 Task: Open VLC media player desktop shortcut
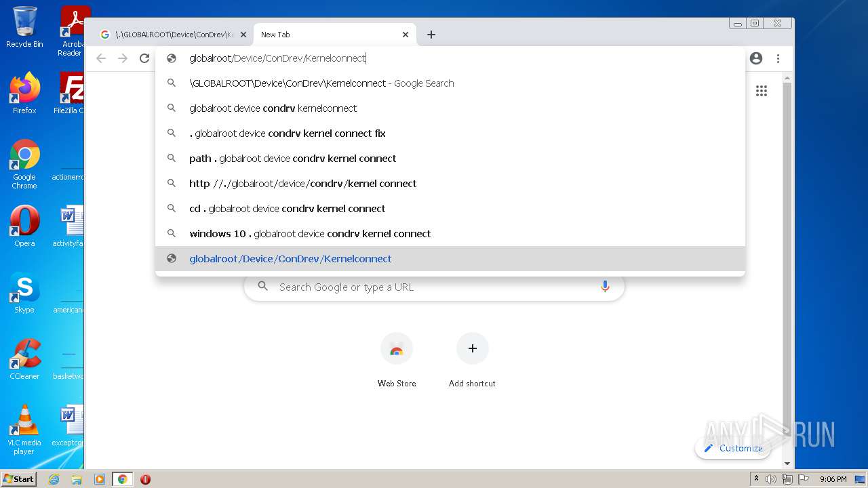[x=24, y=430]
